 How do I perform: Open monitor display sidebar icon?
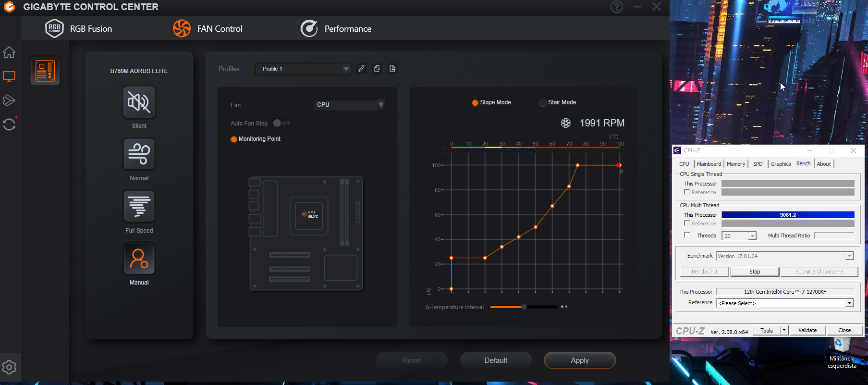(x=9, y=76)
